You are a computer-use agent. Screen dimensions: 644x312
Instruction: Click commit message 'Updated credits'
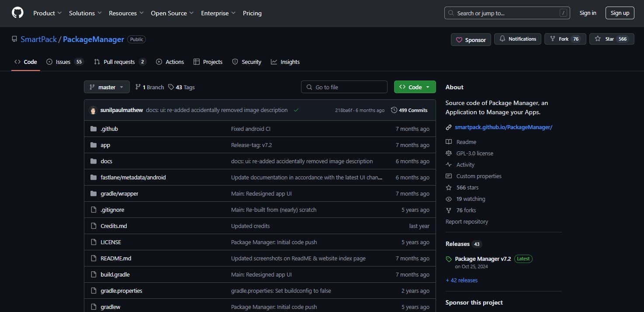click(x=250, y=226)
